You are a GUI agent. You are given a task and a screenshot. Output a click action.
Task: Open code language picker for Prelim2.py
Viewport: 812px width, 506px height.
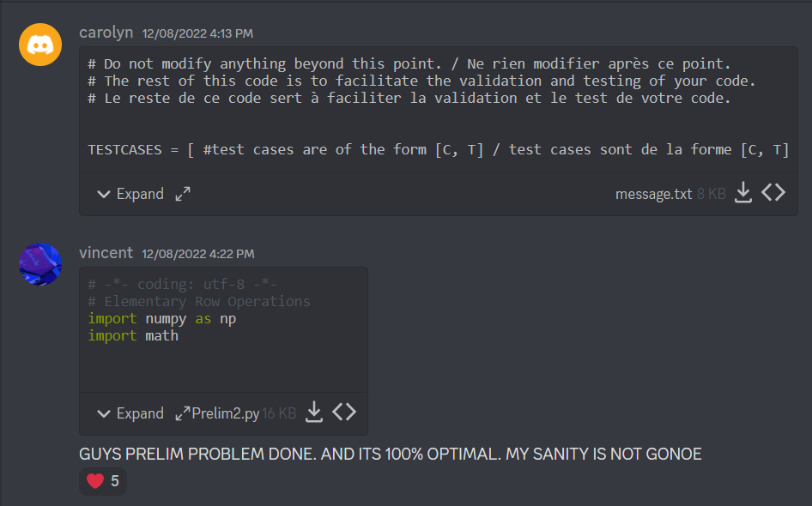pyautogui.click(x=344, y=413)
